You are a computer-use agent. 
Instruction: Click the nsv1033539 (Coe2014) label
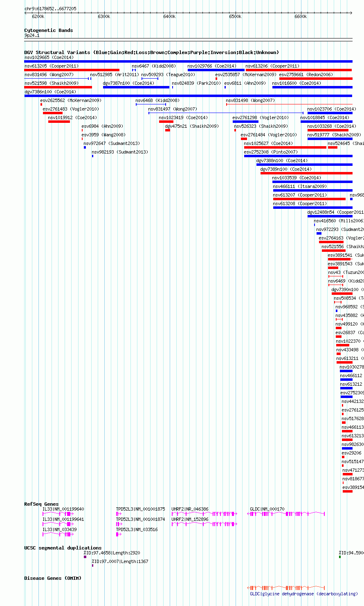(297, 178)
